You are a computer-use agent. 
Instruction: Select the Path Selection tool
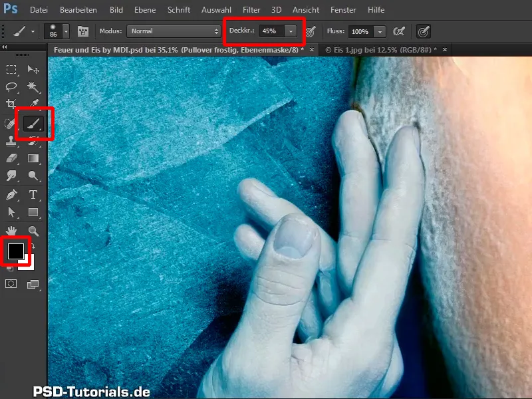click(x=11, y=212)
